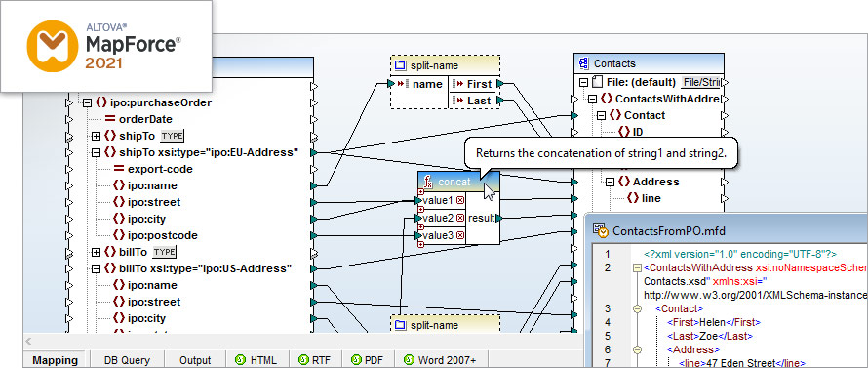The image size is (868, 368).
Task: Click the MapForce orange logo icon
Action: (x=53, y=46)
